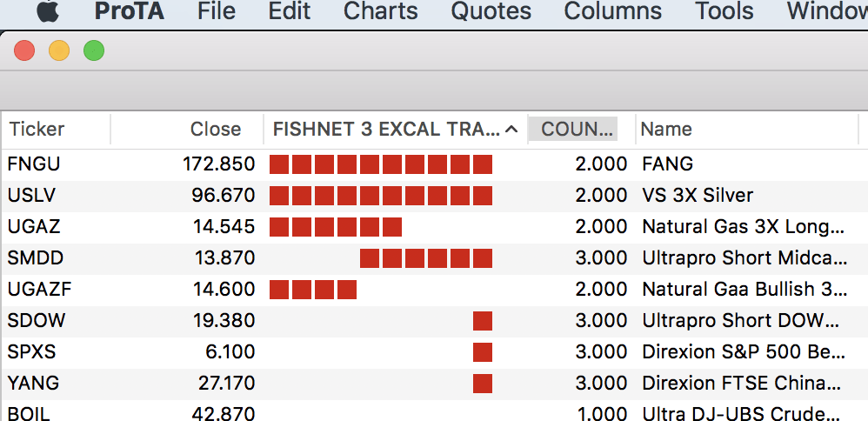Click close value 96.670

point(224,196)
